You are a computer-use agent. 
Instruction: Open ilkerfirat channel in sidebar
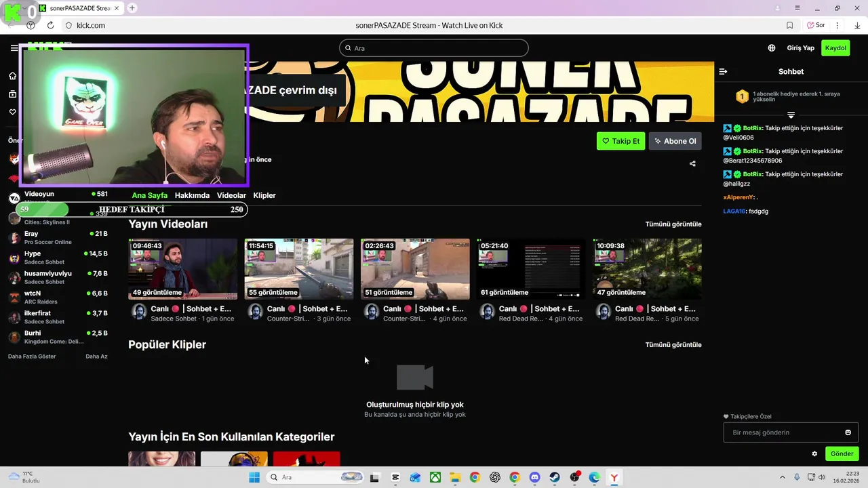click(58, 317)
